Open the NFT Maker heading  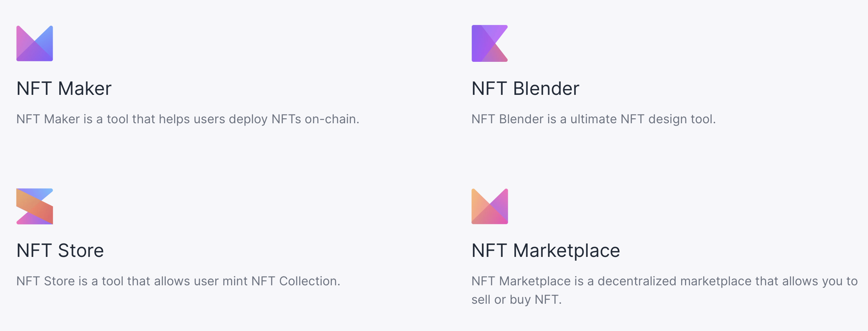pyautogui.click(x=64, y=89)
